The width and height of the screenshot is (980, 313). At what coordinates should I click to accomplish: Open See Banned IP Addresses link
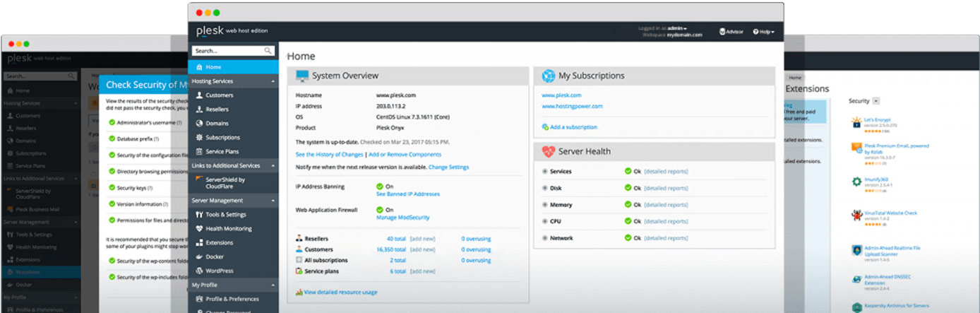(407, 194)
